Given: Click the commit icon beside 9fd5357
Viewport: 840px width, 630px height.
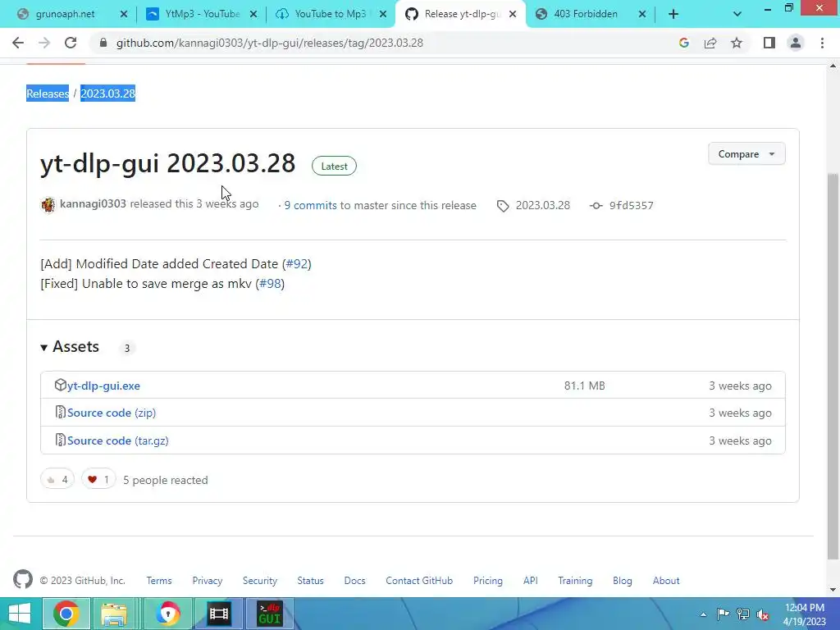Looking at the screenshot, I should [x=596, y=206].
